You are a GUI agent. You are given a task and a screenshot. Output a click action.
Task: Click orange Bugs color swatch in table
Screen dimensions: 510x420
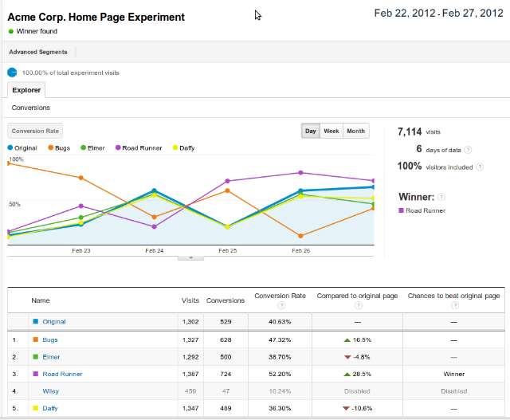35,340
